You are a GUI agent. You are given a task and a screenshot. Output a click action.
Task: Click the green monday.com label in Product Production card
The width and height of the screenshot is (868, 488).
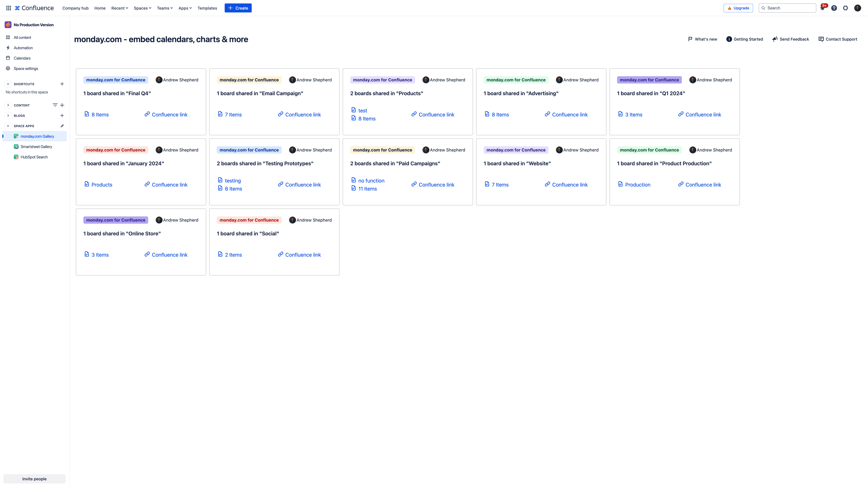pyautogui.click(x=649, y=150)
